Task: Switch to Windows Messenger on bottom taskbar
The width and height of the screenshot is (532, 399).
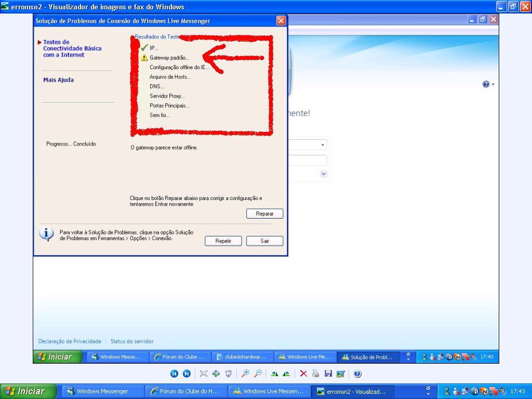Action: click(103, 391)
